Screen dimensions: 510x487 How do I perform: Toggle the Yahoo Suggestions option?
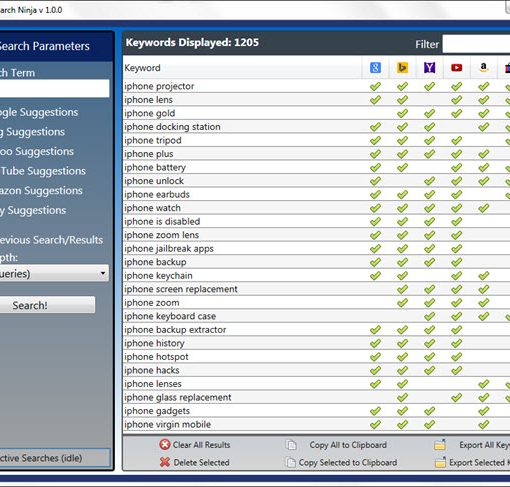pyautogui.click(x=37, y=152)
